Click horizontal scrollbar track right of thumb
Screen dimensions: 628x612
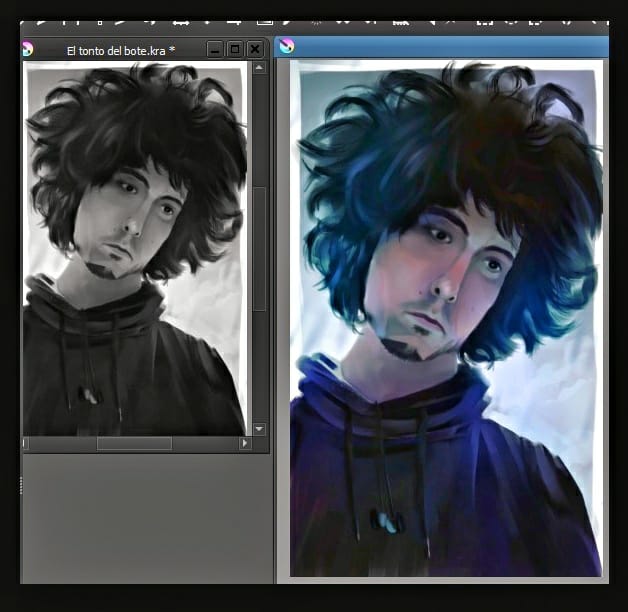click(x=205, y=443)
